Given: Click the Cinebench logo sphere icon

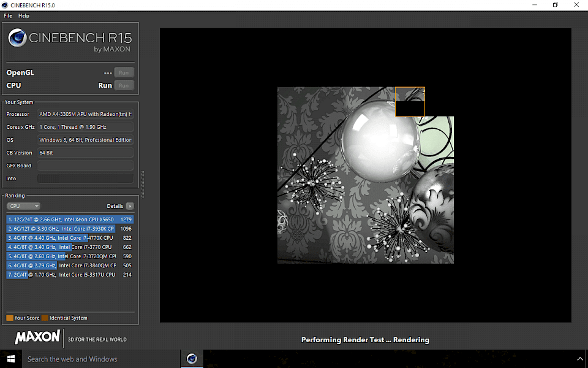Looking at the screenshot, I should tap(17, 39).
